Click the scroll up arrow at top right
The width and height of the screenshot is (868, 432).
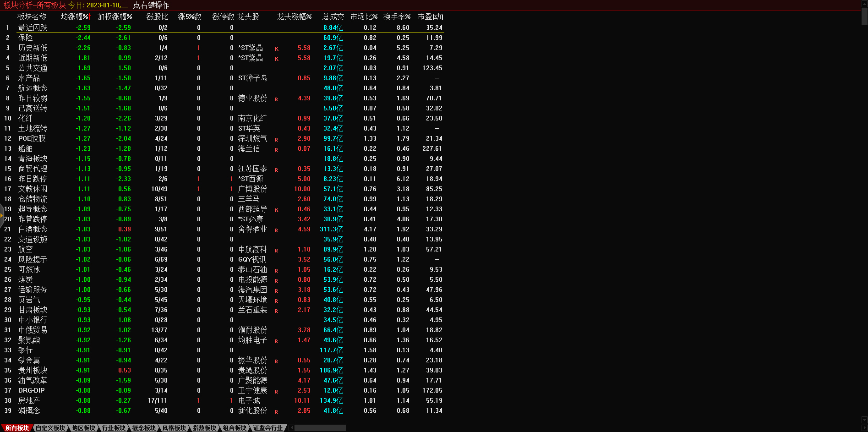click(864, 4)
